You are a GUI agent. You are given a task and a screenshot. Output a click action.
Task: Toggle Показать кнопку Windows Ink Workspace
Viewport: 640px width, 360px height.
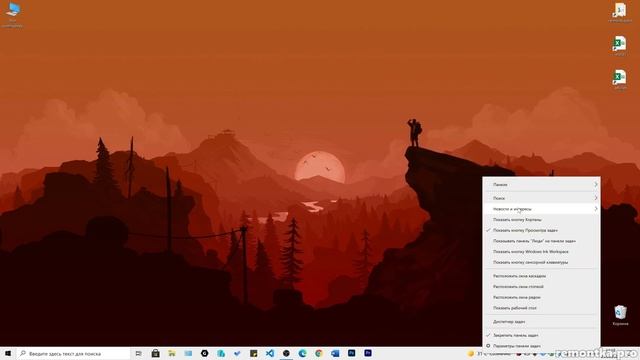541,251
